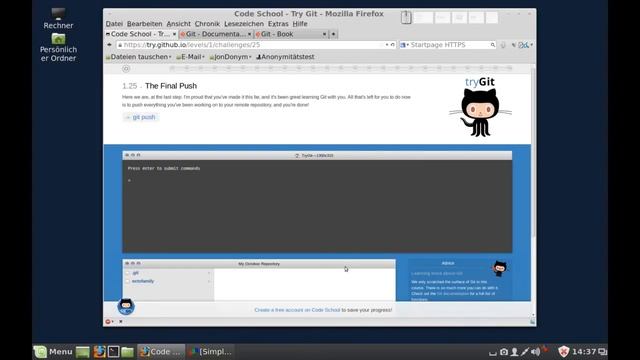Switch to the Code... Firefox taskbar window
This screenshot has width=640, height=360.
161,352
